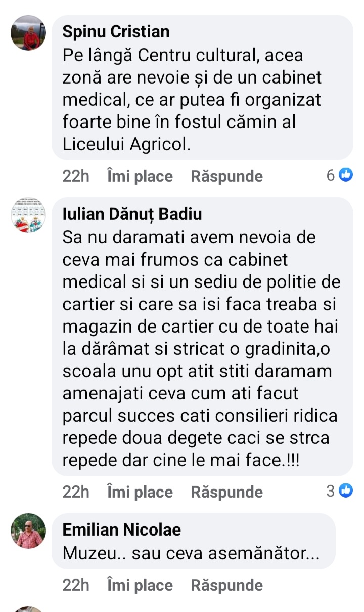Click the 22h timestamp on Spinu Cristian's comment
This screenshot has width=364, height=612.
tap(76, 176)
